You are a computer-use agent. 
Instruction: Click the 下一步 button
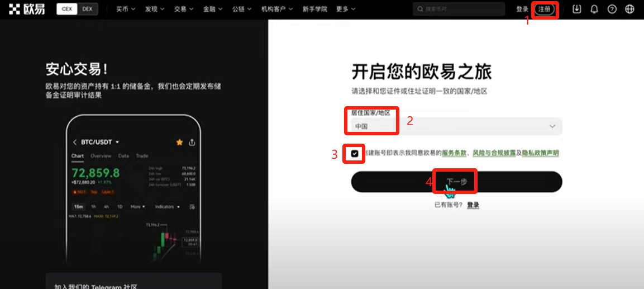456,181
